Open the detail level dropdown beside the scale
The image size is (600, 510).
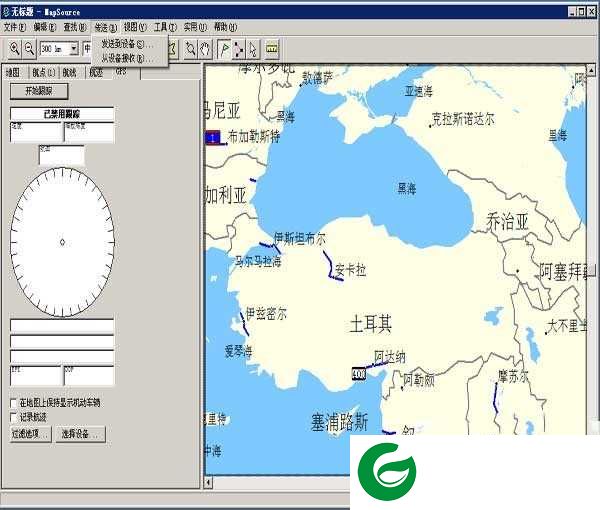[87, 49]
